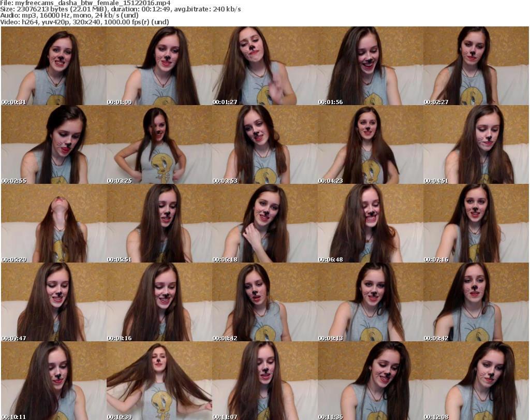Image resolution: width=530 pixels, height=420 pixels.
Task: Select the frame at 00:05:20
Action: click(53, 223)
